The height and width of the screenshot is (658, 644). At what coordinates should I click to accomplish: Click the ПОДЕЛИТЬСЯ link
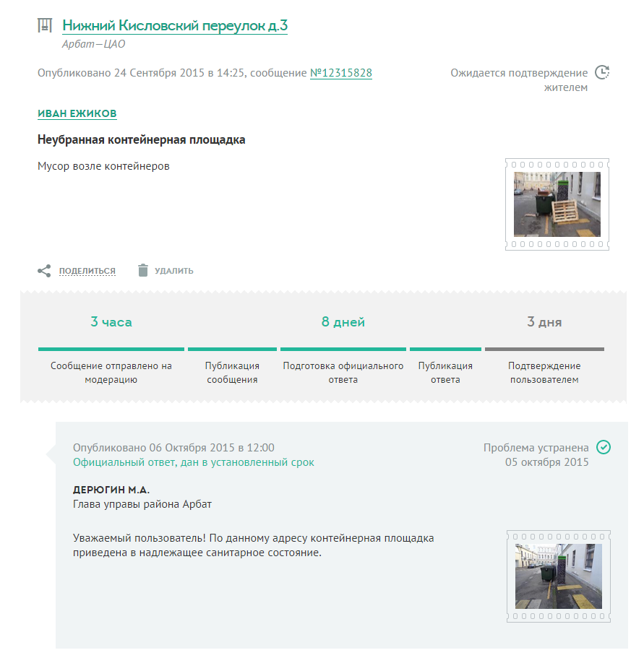click(x=87, y=271)
